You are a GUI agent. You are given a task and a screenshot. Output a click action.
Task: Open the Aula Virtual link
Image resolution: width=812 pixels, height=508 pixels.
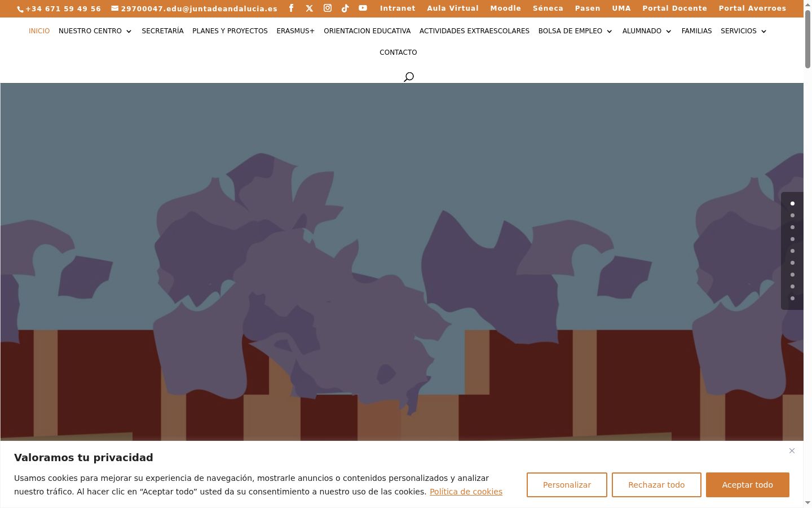point(453,8)
